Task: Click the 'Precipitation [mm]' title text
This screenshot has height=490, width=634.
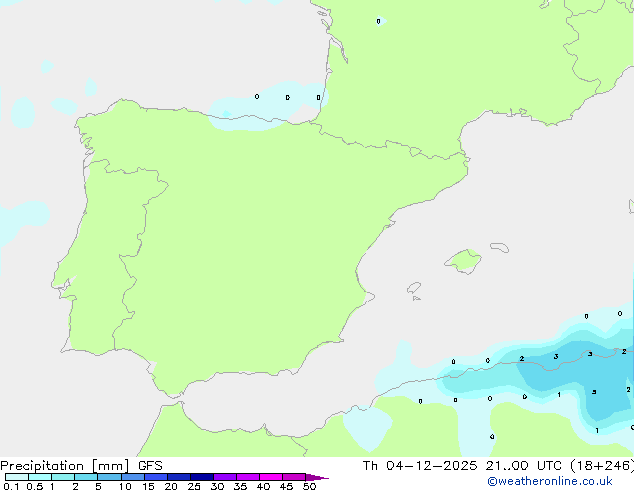Action: (65, 466)
